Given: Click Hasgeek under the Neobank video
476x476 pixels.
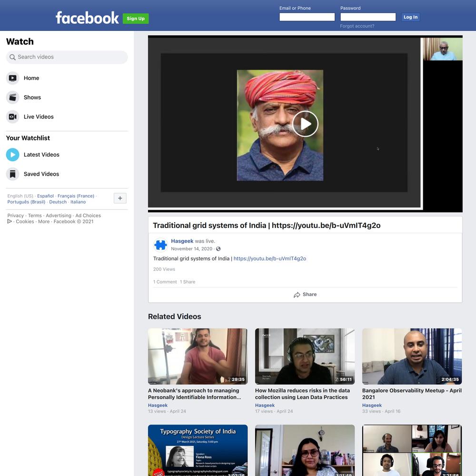Looking at the screenshot, I should (x=158, y=406).
